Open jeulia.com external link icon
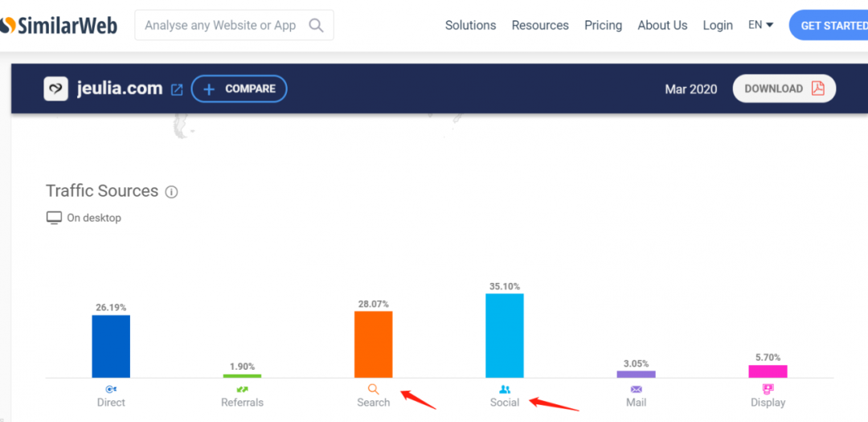Image resolution: width=868 pixels, height=422 pixels. point(177,89)
